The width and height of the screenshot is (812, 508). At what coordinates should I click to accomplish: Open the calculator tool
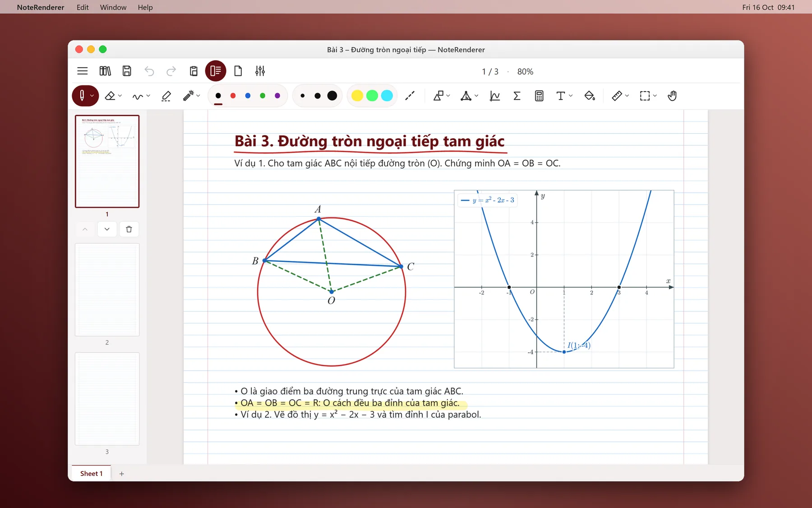click(539, 96)
